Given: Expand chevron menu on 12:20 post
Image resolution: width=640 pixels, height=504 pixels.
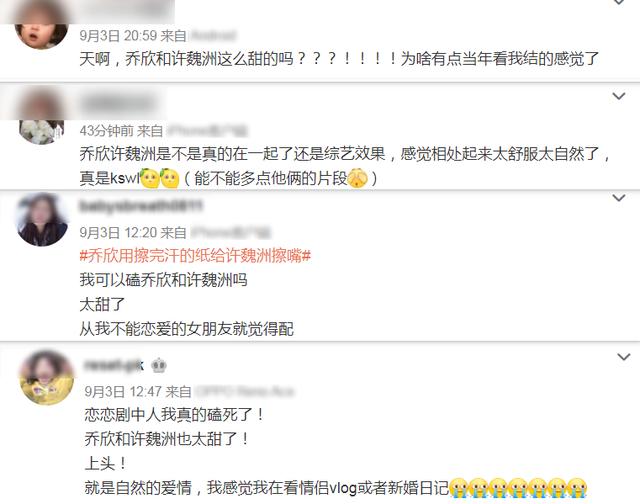Looking at the screenshot, I should click(619, 198).
